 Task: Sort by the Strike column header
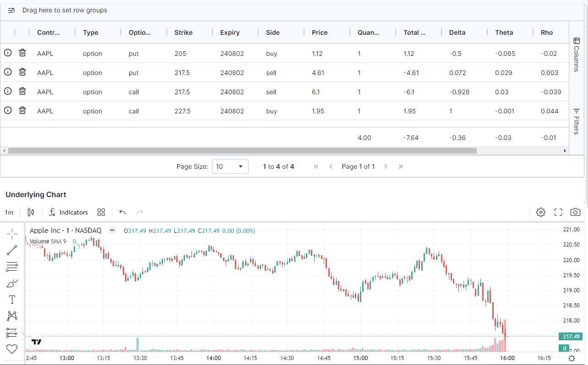[184, 32]
